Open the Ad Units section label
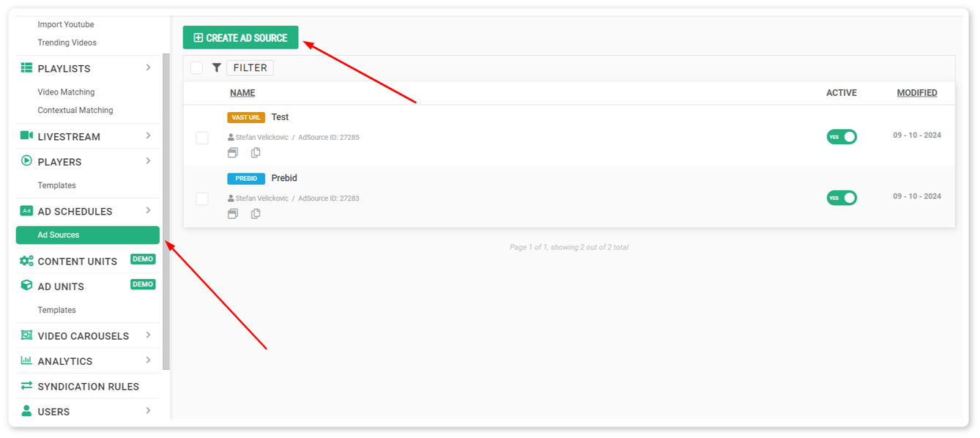980x438 pixels. tap(61, 286)
